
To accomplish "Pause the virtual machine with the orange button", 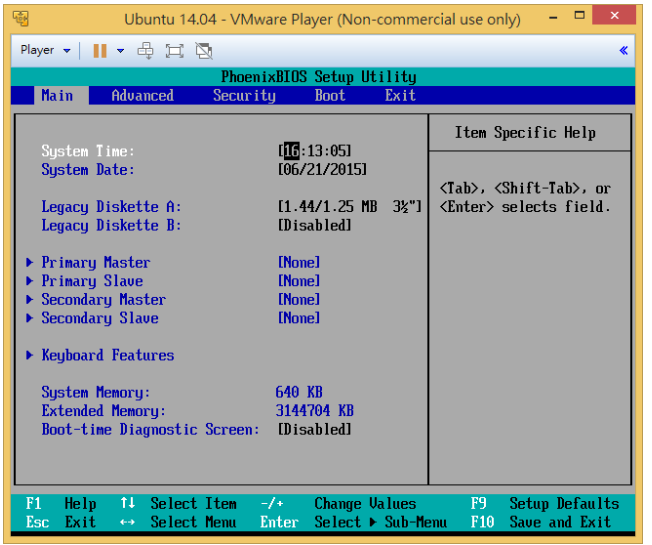I will (x=100, y=51).
